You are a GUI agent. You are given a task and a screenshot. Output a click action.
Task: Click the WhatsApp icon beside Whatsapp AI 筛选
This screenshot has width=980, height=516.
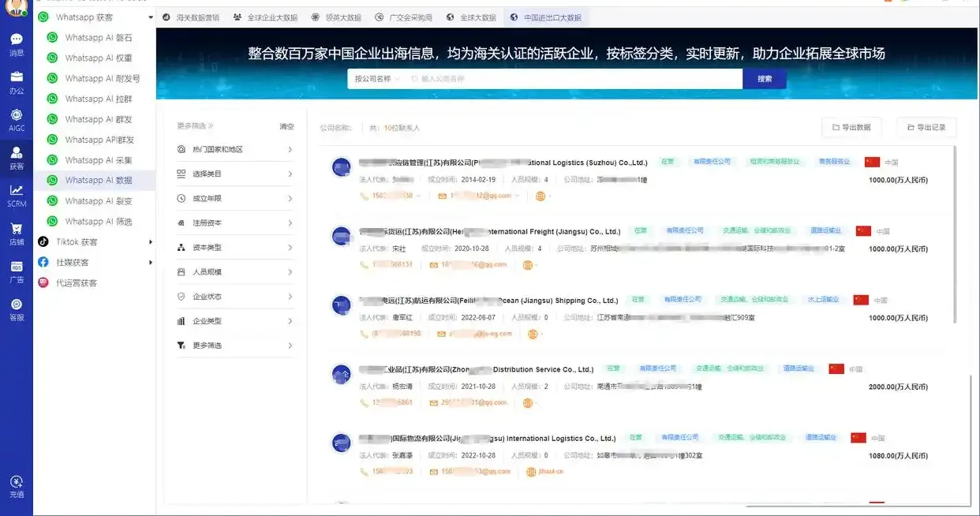50,221
